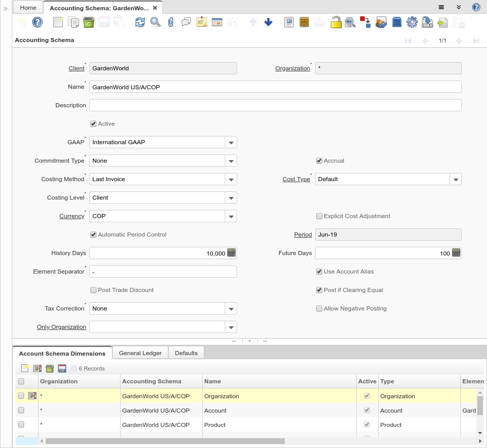Open the Defaults tab

click(186, 353)
